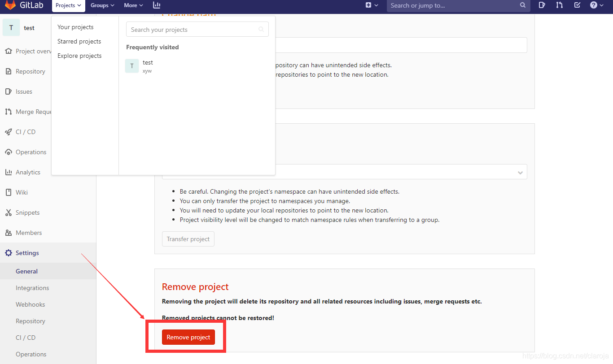Screen dimensions: 613x364
Task: Select Your projects in the Projects menu
Action: pos(75,27)
